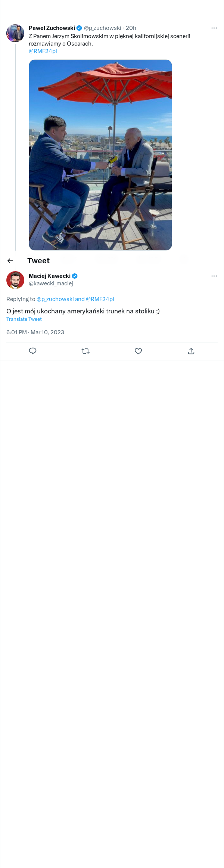Screen dimensions: 224x868
Task: Open @p_zuchowski link in Replying to line
Action: [x=55, y=299]
